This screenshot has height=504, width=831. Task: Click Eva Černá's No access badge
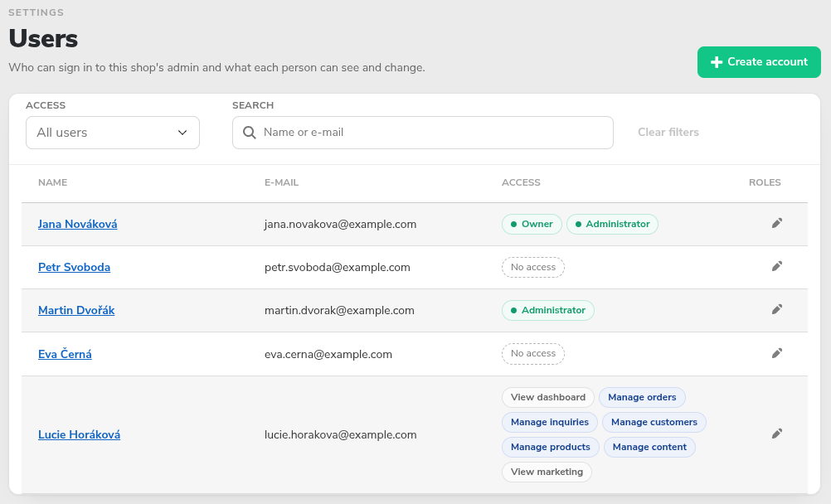pyautogui.click(x=533, y=353)
